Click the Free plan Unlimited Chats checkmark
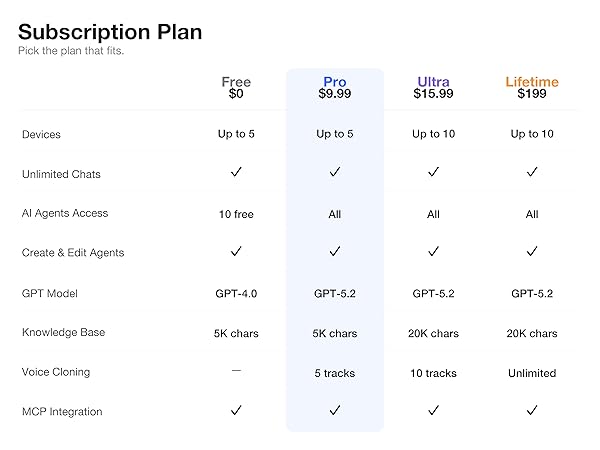The width and height of the screenshot is (600, 450). click(236, 173)
